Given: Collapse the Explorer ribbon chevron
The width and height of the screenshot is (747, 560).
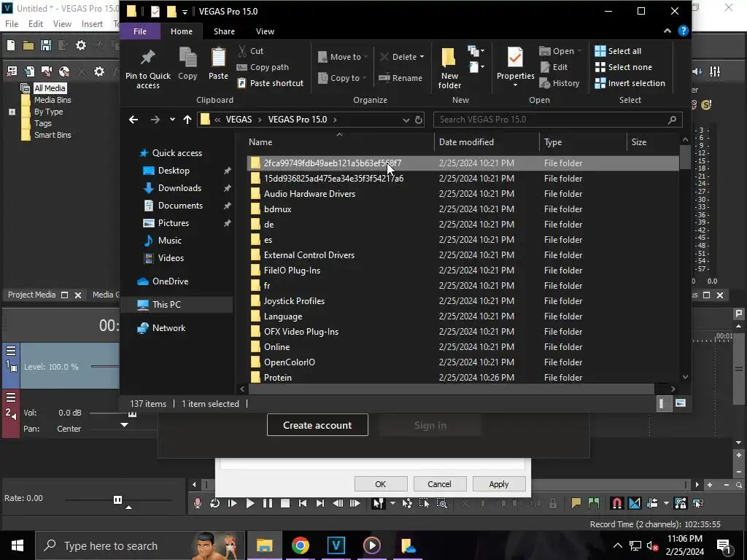Looking at the screenshot, I should click(667, 31).
